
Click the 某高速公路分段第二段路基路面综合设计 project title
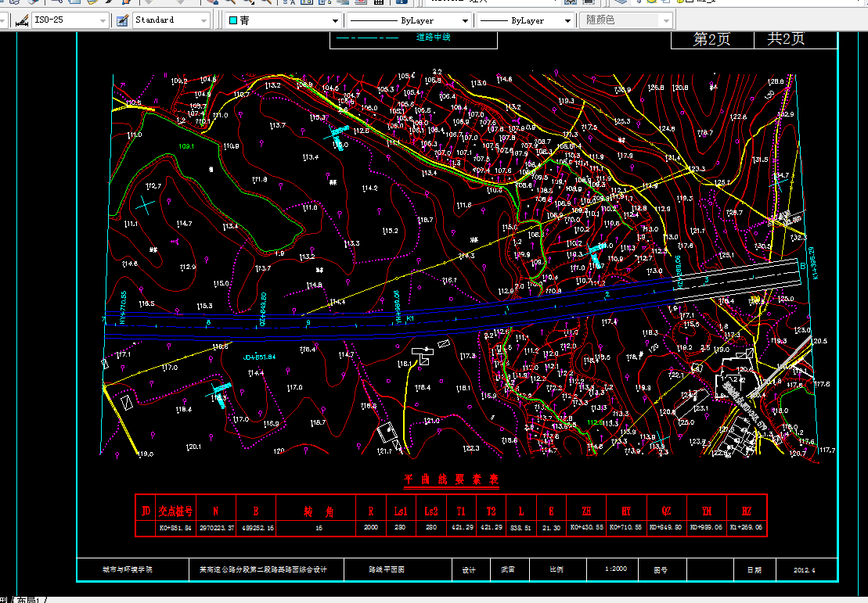click(263, 569)
